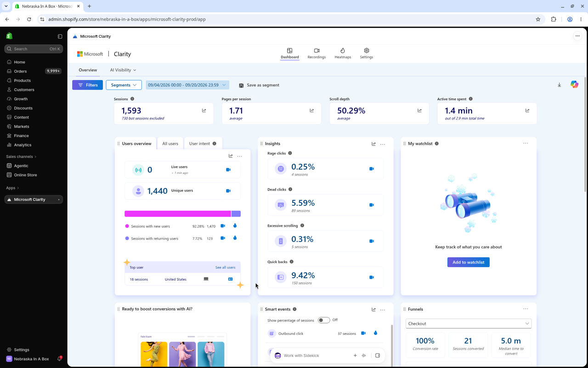The width and height of the screenshot is (588, 368).
Task: Watch recordings of Dead clicks sessions
Action: point(372,205)
